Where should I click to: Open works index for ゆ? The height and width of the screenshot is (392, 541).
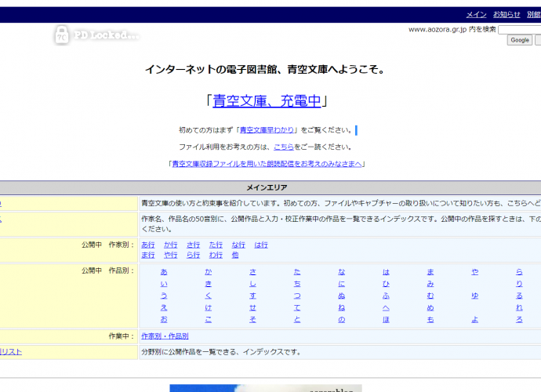pyautogui.click(x=475, y=296)
